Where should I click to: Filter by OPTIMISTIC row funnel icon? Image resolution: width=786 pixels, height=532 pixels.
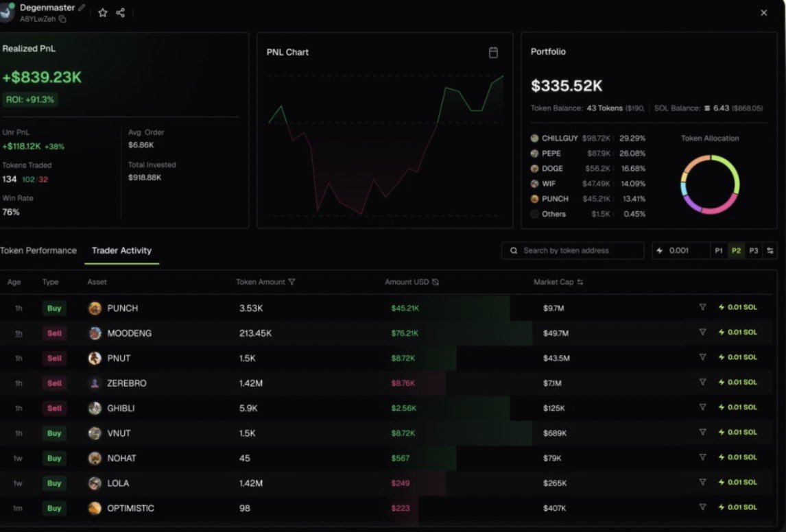pos(702,507)
